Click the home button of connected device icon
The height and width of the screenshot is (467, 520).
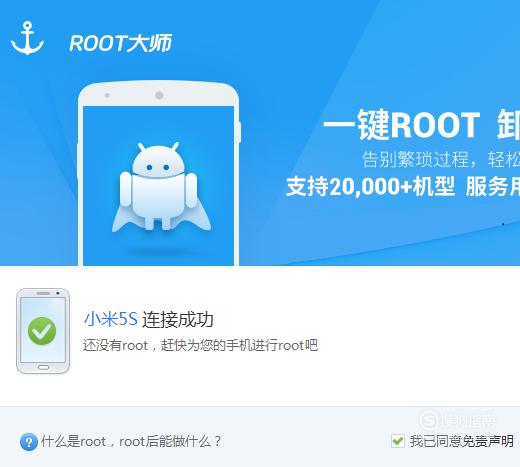[x=43, y=367]
